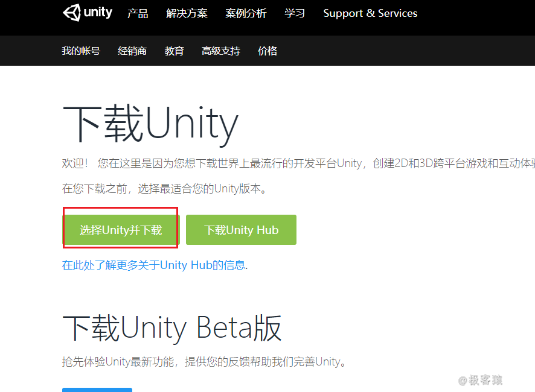
Task: Click the 下载Unity heading
Action: pos(150,124)
